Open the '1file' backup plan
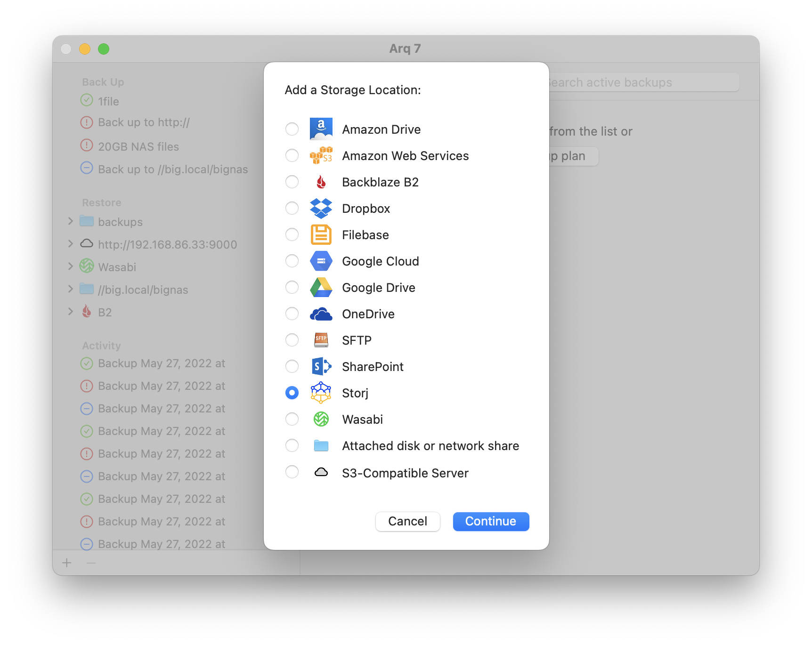 108,101
